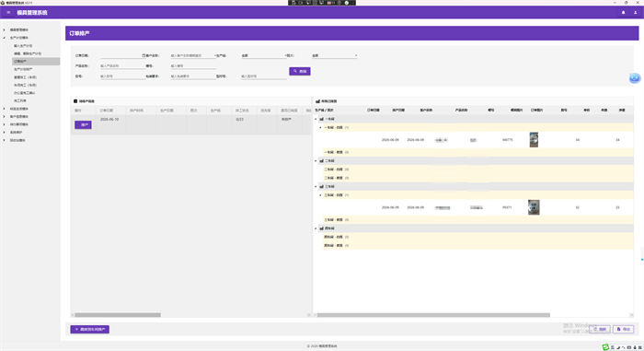Collapse the 一车间 tree node

pos(316,119)
